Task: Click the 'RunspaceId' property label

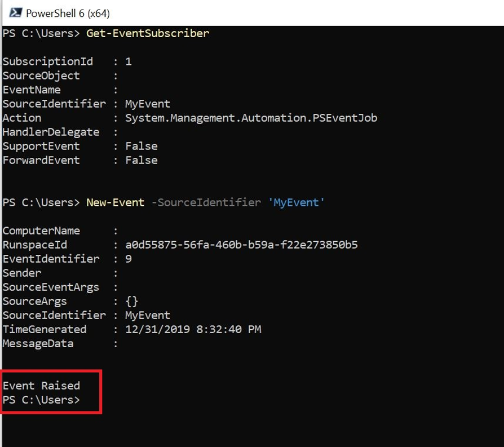Action: pos(35,245)
